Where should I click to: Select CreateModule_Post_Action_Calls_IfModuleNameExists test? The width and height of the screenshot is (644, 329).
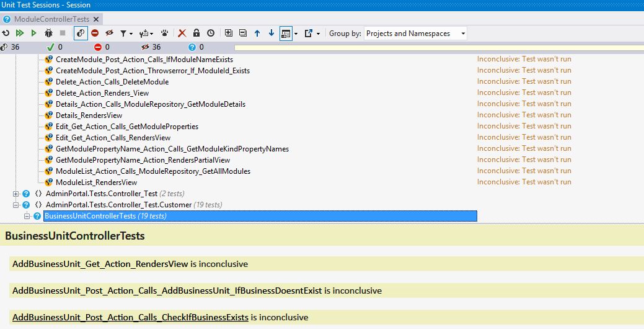144,60
